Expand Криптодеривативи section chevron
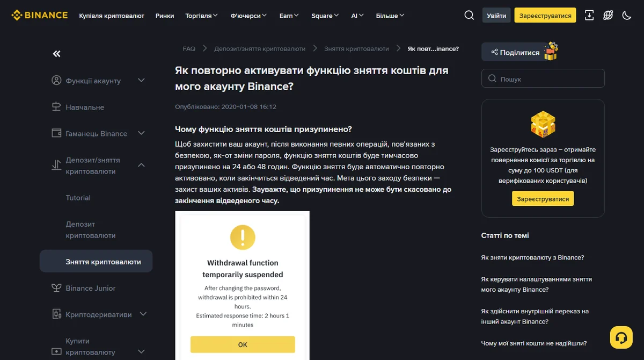 143,314
